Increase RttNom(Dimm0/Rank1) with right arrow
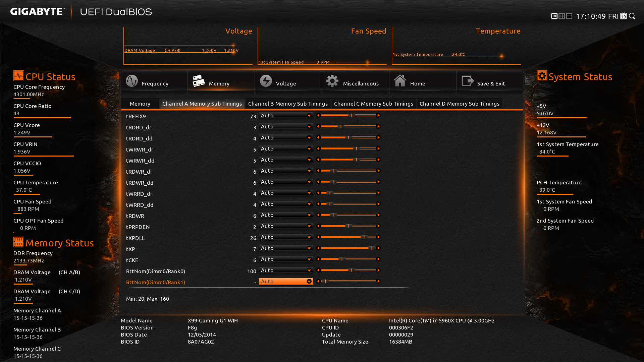Viewport: 644px width, 362px height. point(378,281)
